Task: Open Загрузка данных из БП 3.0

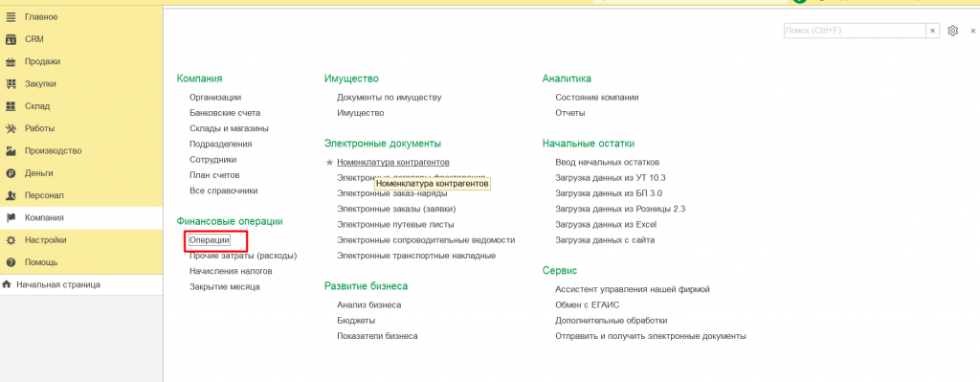Action: (x=609, y=193)
